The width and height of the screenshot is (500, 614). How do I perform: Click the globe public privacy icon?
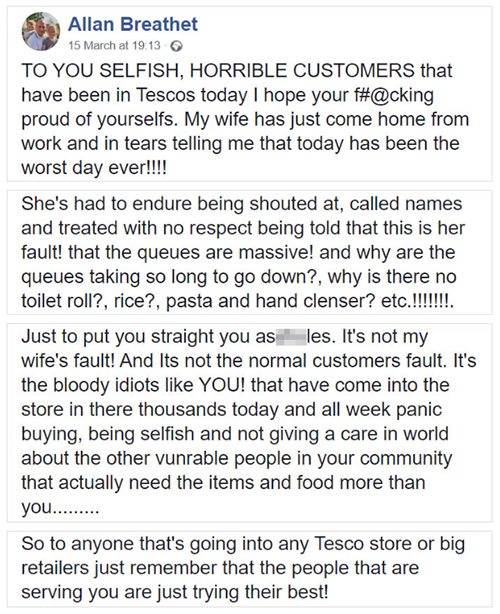(177, 46)
